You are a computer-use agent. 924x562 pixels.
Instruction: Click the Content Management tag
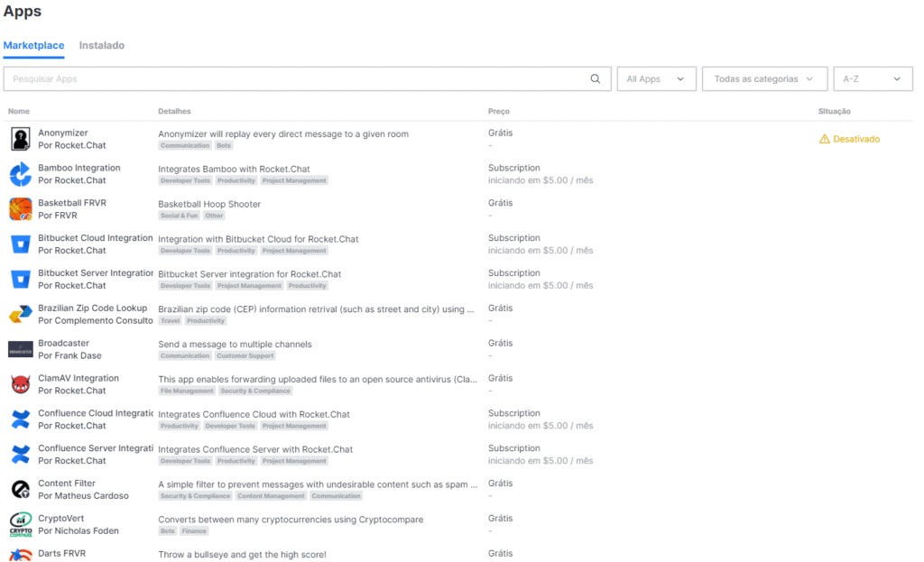point(271,496)
